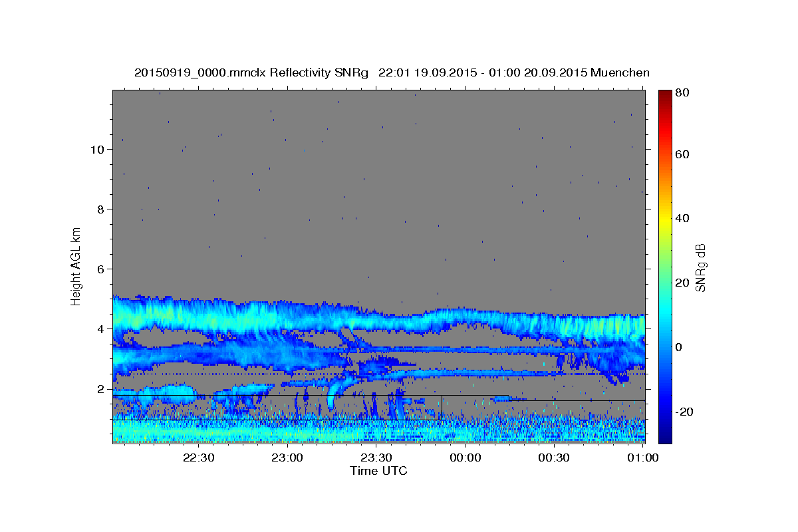
Task: Click the colorbar value 20
Action: (x=682, y=283)
